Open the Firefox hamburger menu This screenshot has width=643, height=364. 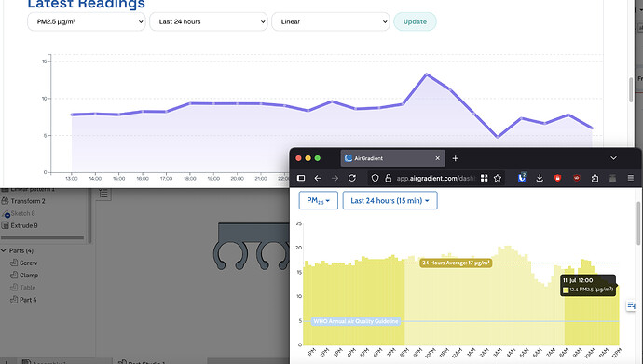(631, 178)
